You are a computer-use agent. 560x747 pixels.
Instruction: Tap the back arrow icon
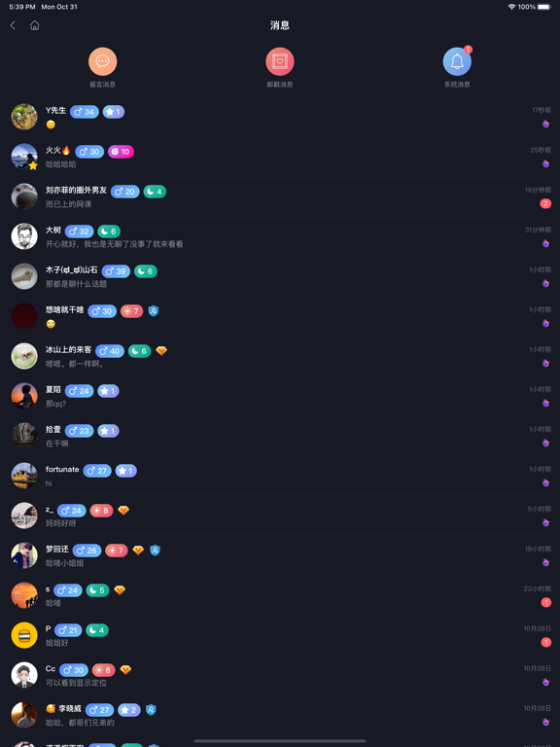coord(13,25)
